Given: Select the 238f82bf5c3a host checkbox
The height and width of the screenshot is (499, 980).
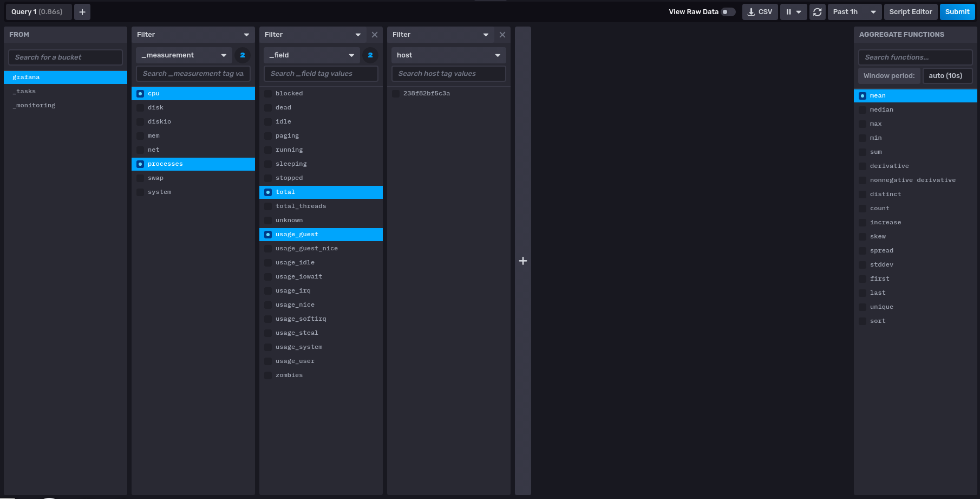Looking at the screenshot, I should coord(396,94).
